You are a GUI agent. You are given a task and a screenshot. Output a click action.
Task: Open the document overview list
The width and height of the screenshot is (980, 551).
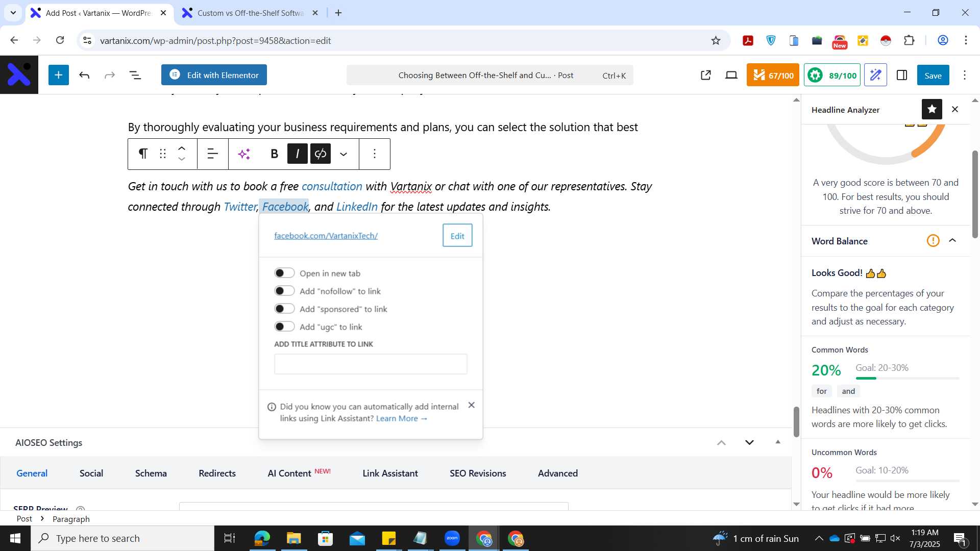coord(135,75)
